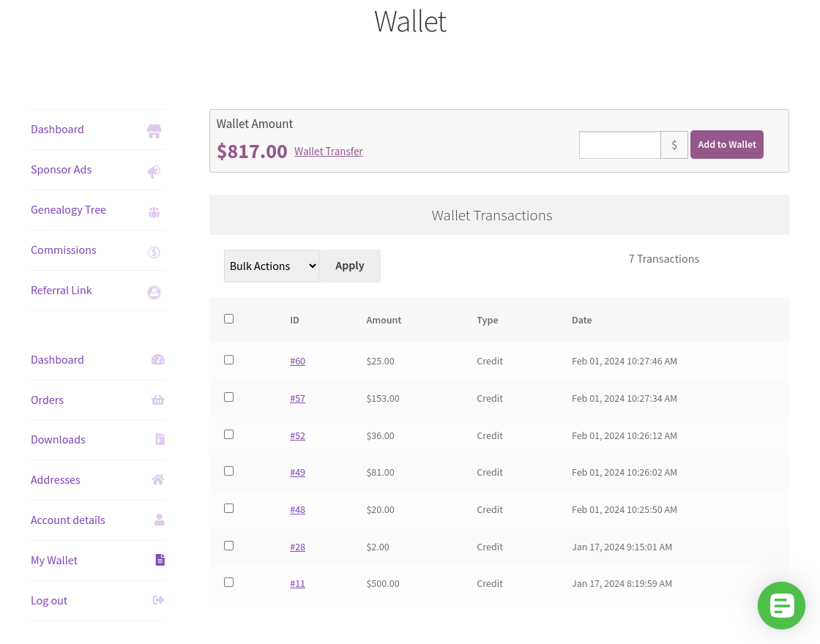The width and height of the screenshot is (820, 644).
Task: Click the dollar sign on the amount field
Action: pyautogui.click(x=674, y=144)
